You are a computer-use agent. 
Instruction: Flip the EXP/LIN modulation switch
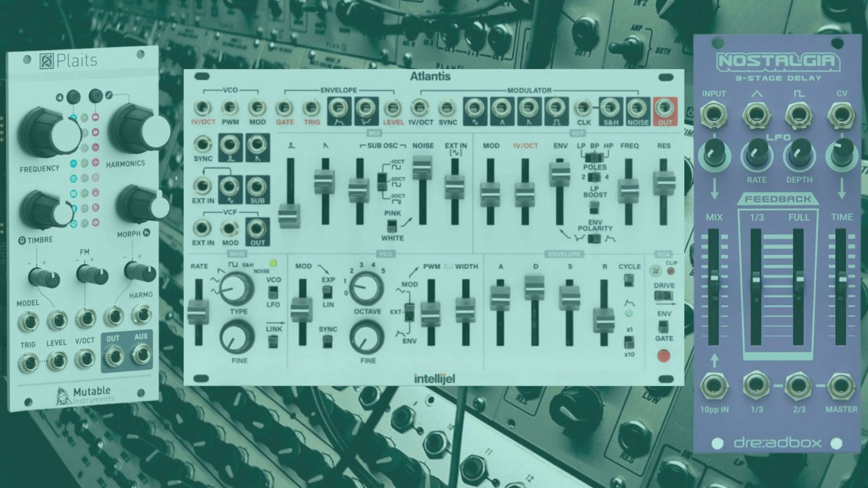[x=328, y=292]
